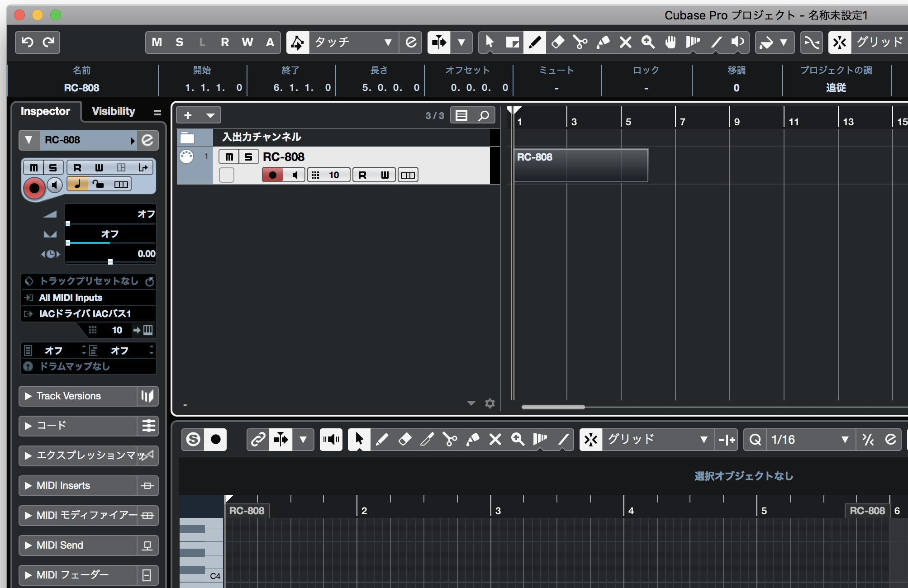Select the key editor scissors Split tool

pos(450,439)
